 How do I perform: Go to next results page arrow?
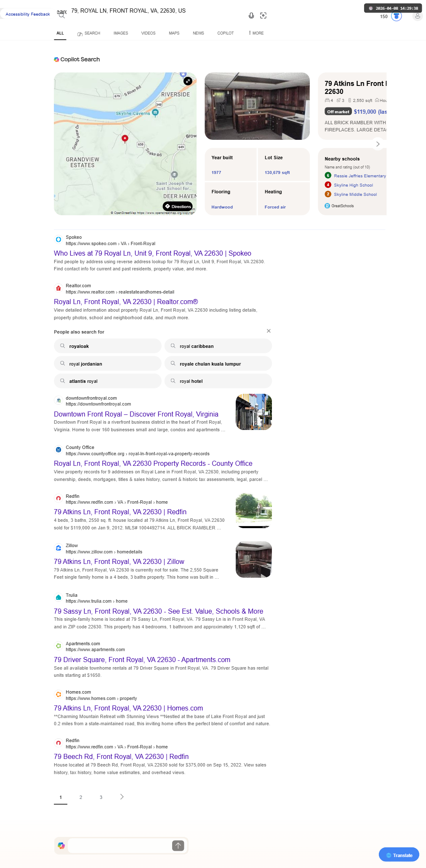tap(122, 797)
